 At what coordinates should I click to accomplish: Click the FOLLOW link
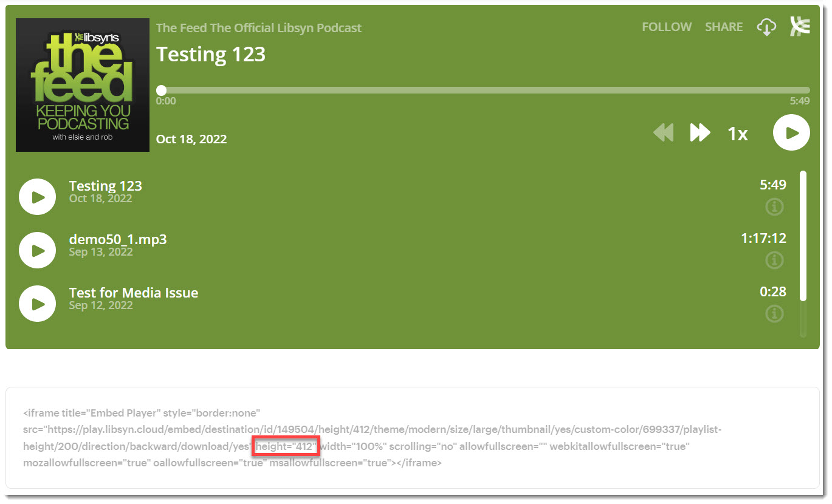coord(667,27)
